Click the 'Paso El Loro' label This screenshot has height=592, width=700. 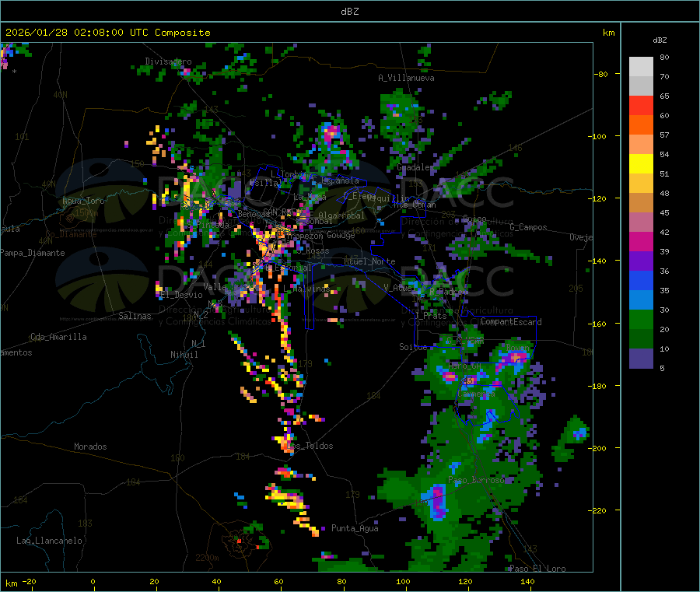tap(537, 569)
